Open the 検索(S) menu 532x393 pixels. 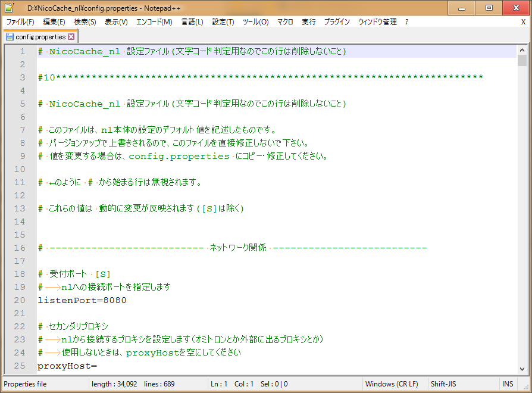85,22
